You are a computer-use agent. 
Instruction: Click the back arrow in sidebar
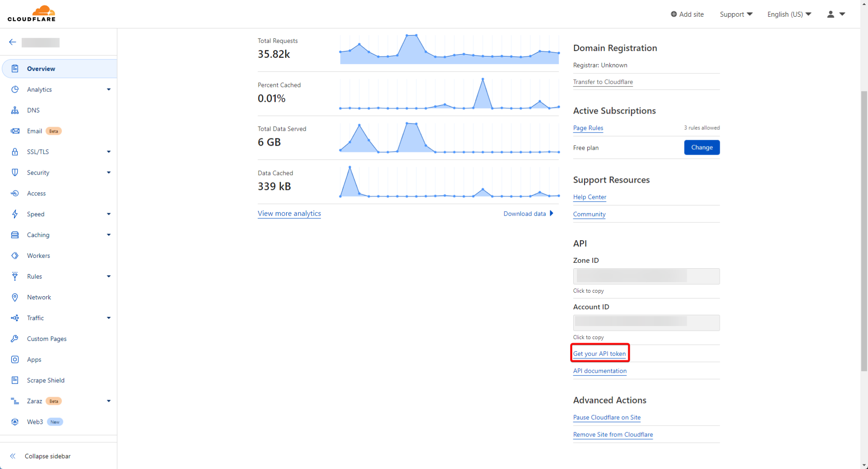click(12, 42)
